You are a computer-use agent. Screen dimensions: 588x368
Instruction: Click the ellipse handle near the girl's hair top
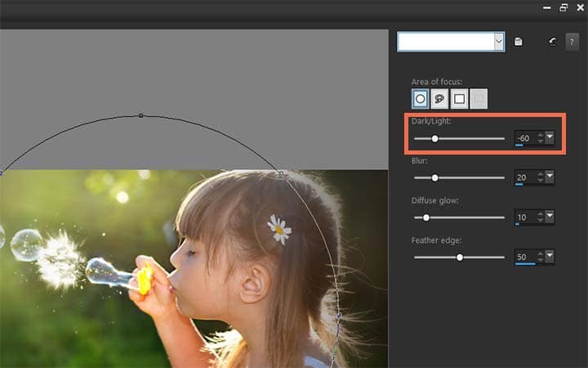click(x=281, y=173)
